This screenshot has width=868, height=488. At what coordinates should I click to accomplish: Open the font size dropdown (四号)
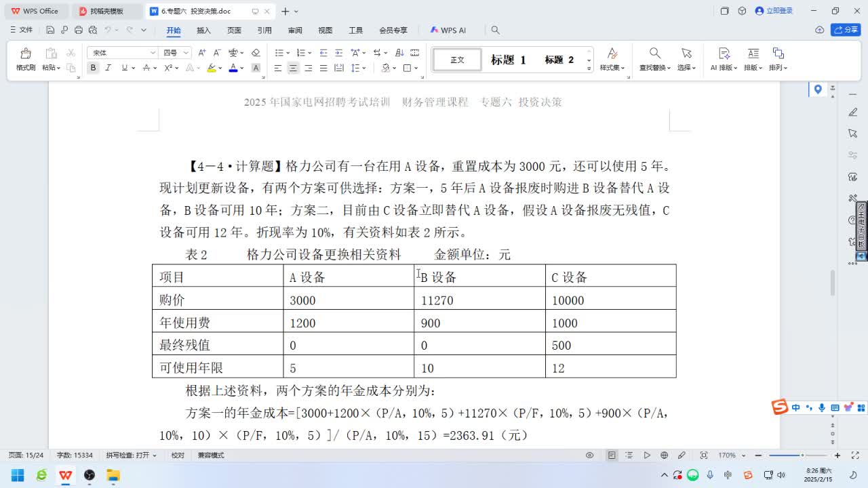[186, 53]
